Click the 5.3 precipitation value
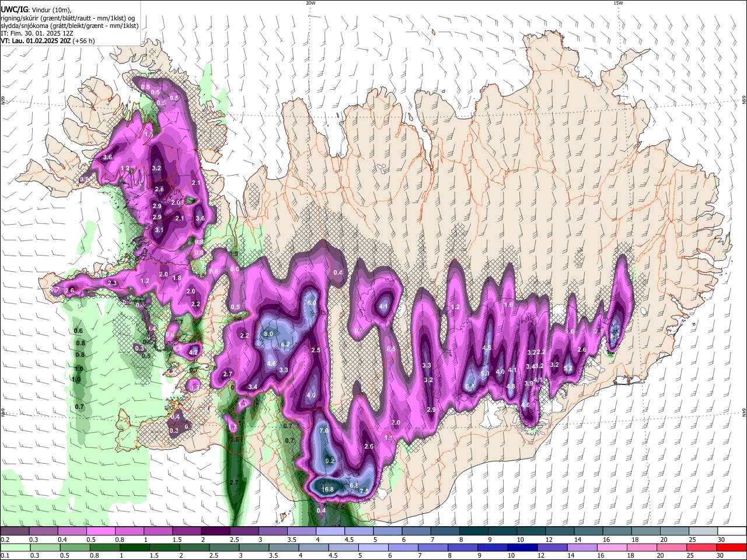The image size is (747, 560). coord(485,373)
